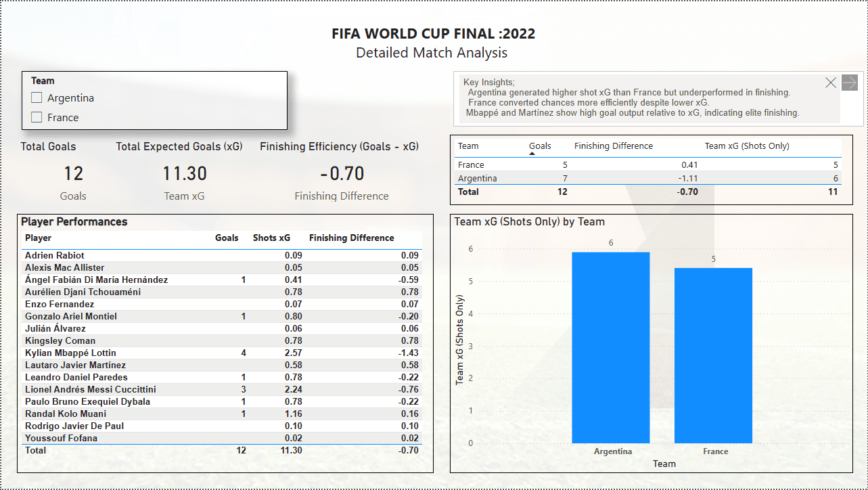The width and height of the screenshot is (868, 490).
Task: Sort Player Performances by the Shots xG header
Action: click(271, 238)
